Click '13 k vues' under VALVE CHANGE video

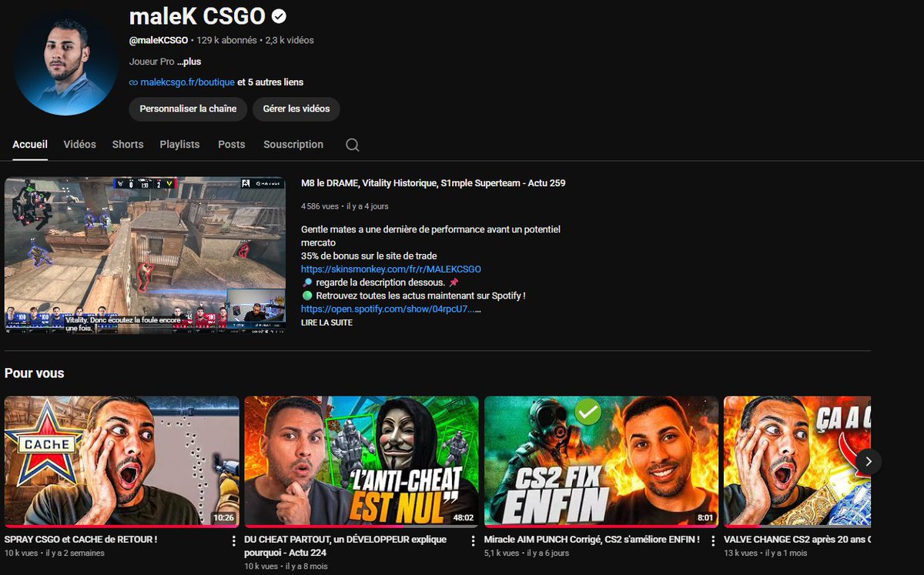tap(741, 553)
